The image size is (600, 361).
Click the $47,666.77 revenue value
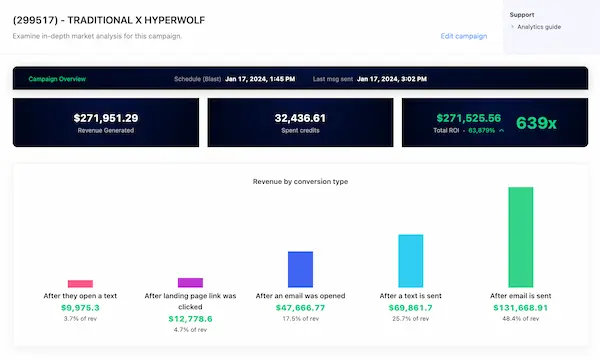300,307
